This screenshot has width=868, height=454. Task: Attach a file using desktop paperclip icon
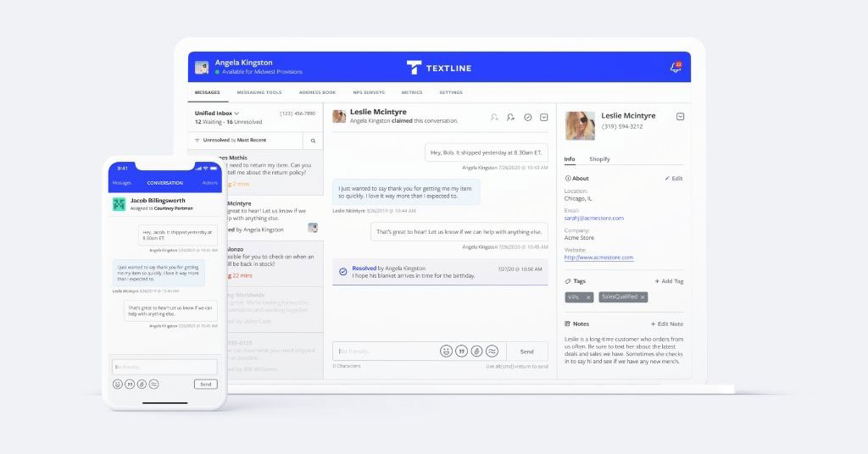(x=476, y=352)
